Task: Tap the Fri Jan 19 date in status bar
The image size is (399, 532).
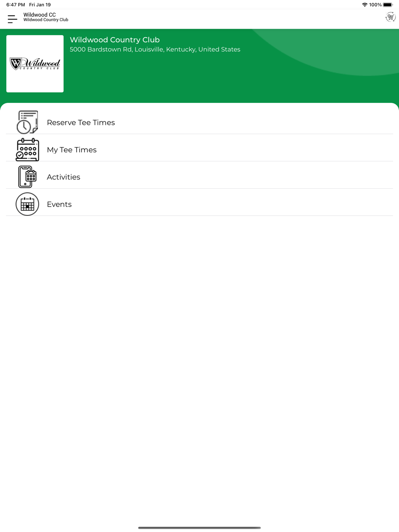Action: pyautogui.click(x=40, y=5)
